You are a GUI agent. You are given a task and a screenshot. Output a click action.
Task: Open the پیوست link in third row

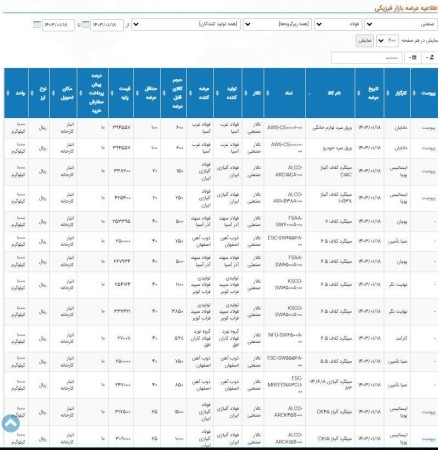(x=428, y=171)
